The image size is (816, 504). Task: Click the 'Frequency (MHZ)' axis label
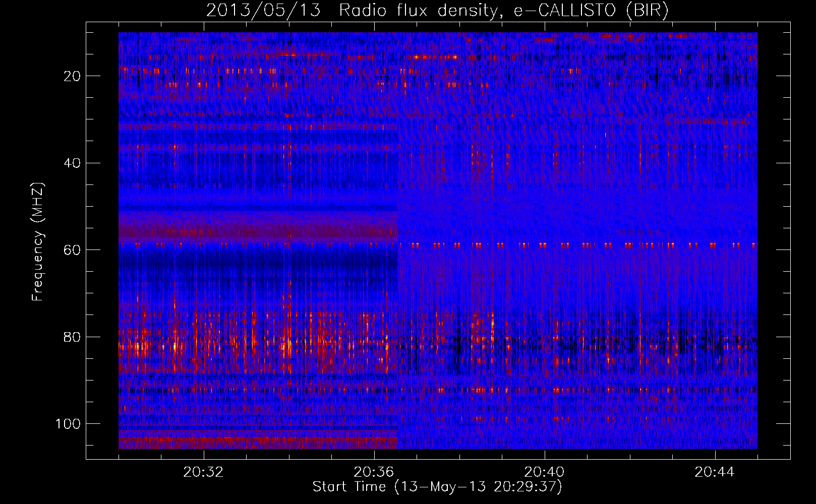pyautogui.click(x=38, y=241)
